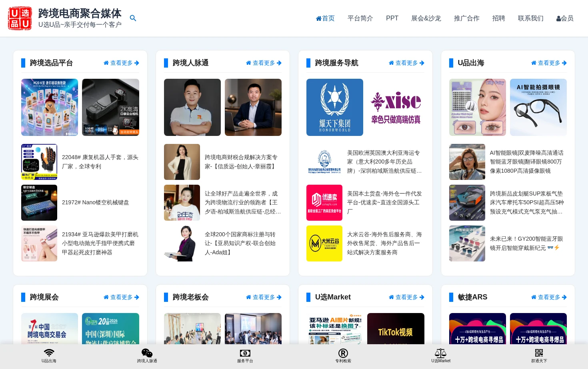
Task: Open the 2K高清 pocket gimbal camera thumbnail
Action: [x=110, y=107]
